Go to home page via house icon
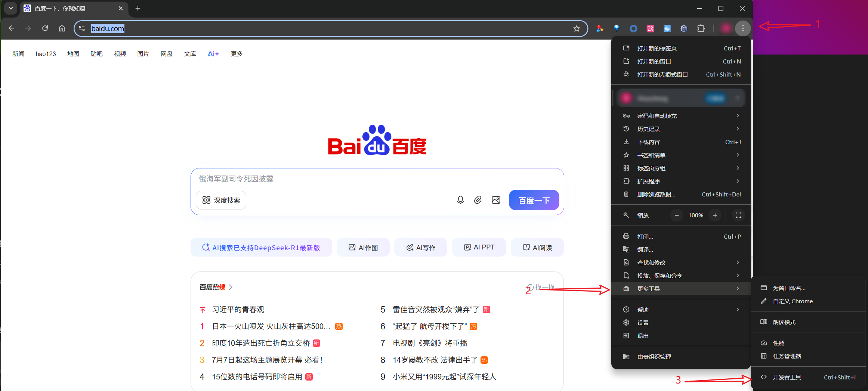Image resolution: width=868 pixels, height=391 pixels. point(62,28)
